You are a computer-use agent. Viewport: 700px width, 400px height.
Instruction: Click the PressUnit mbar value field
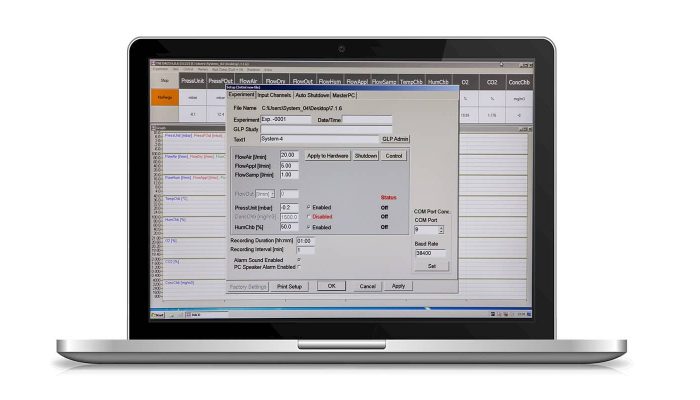(x=289, y=208)
